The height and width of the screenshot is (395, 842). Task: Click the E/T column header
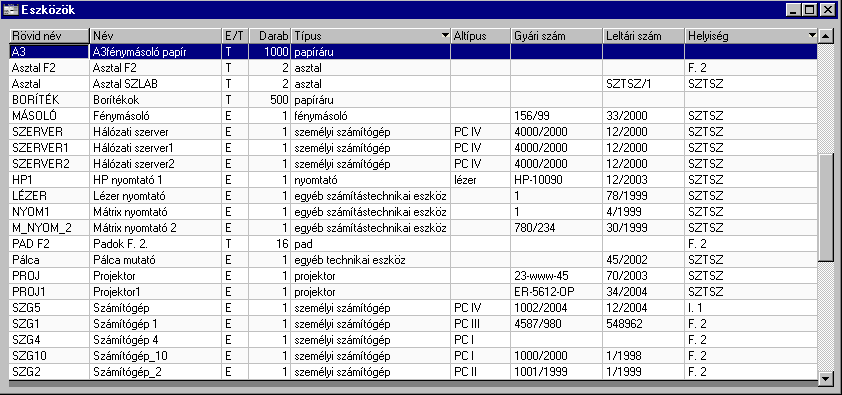(x=235, y=36)
